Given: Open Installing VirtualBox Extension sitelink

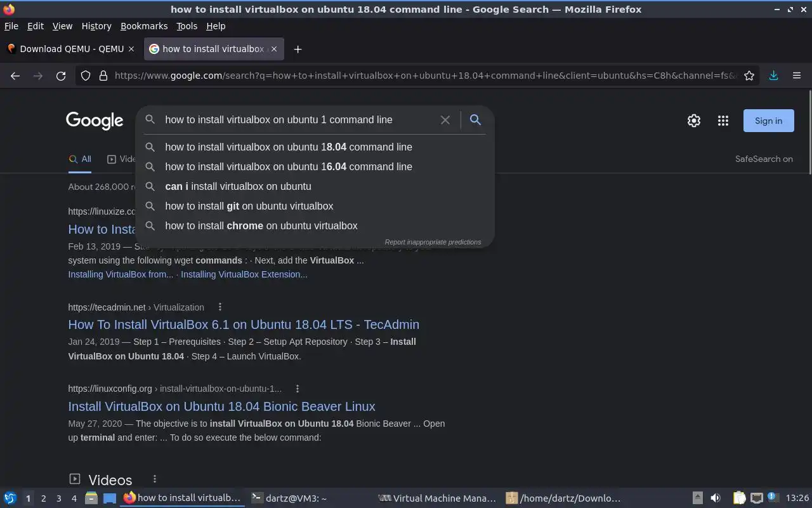Looking at the screenshot, I should (244, 274).
